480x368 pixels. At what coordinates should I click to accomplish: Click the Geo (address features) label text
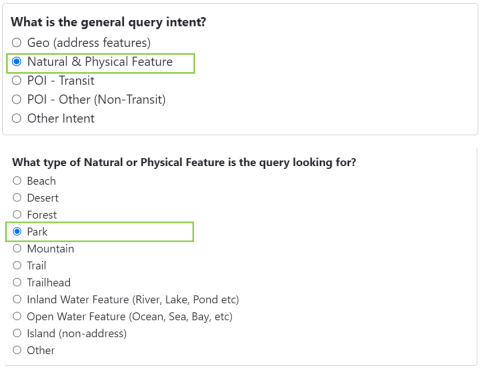coord(89,43)
